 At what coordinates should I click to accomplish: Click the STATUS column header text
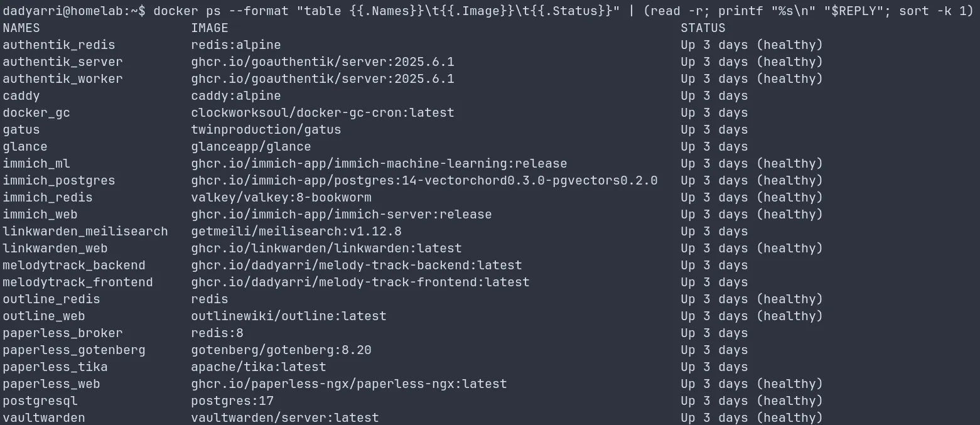pyautogui.click(x=703, y=28)
